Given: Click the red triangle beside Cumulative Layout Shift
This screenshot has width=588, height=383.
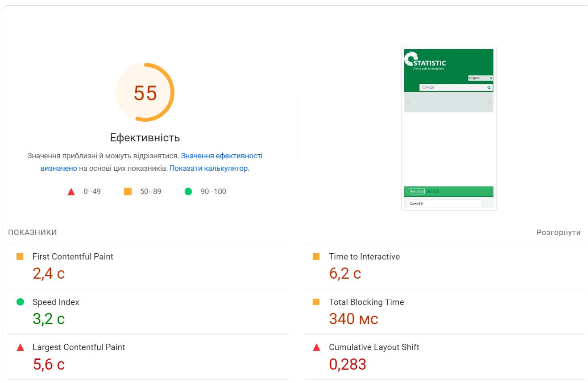Looking at the screenshot, I should 317,347.
